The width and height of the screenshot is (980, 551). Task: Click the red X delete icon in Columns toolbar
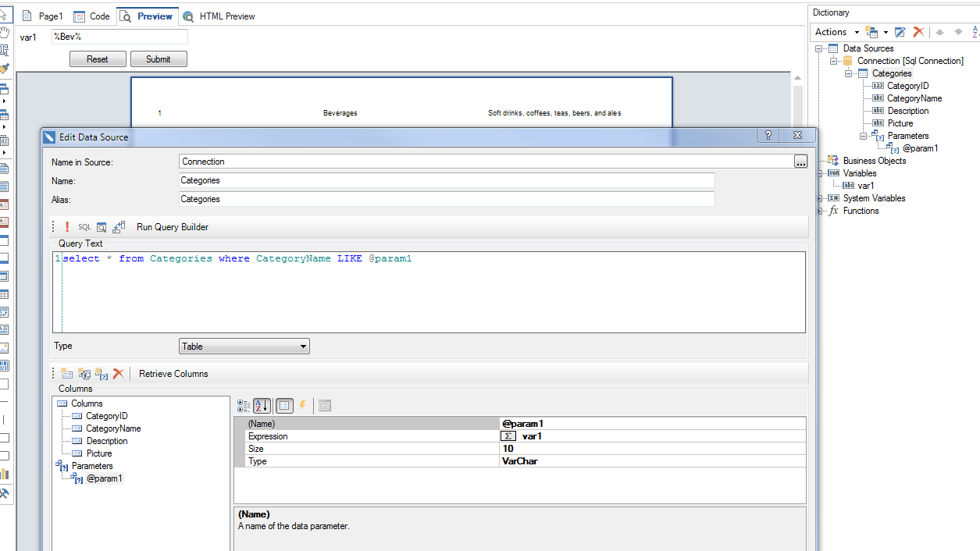tap(119, 374)
